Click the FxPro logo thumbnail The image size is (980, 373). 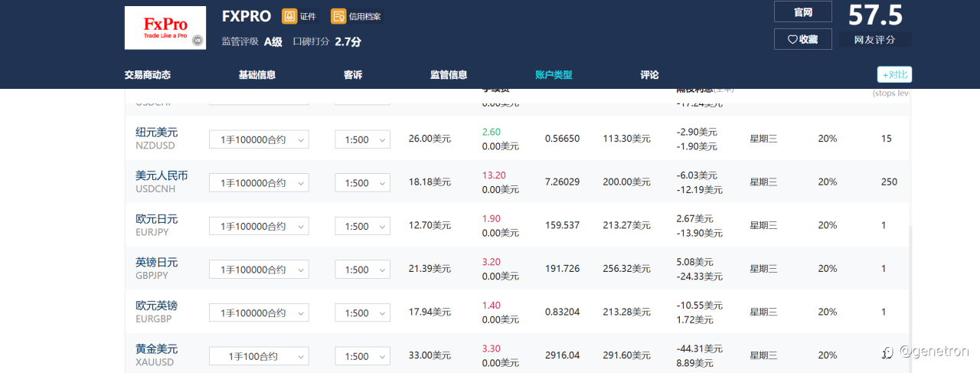[165, 28]
